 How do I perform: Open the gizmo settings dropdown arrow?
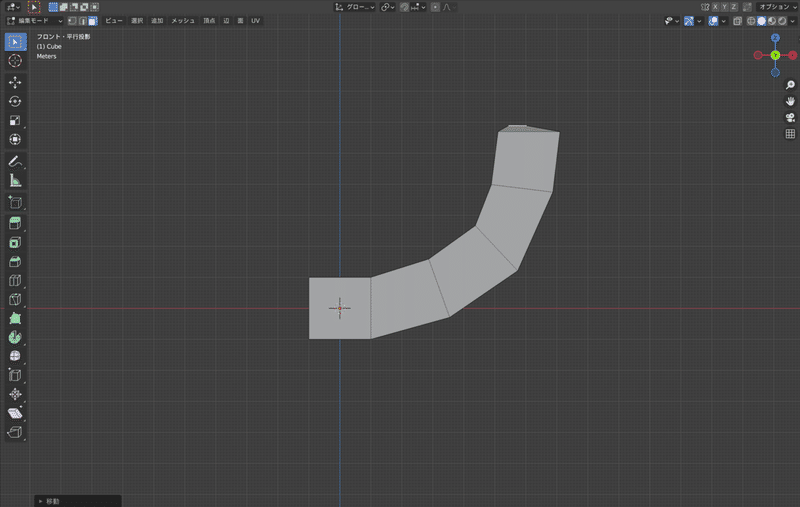(x=699, y=21)
